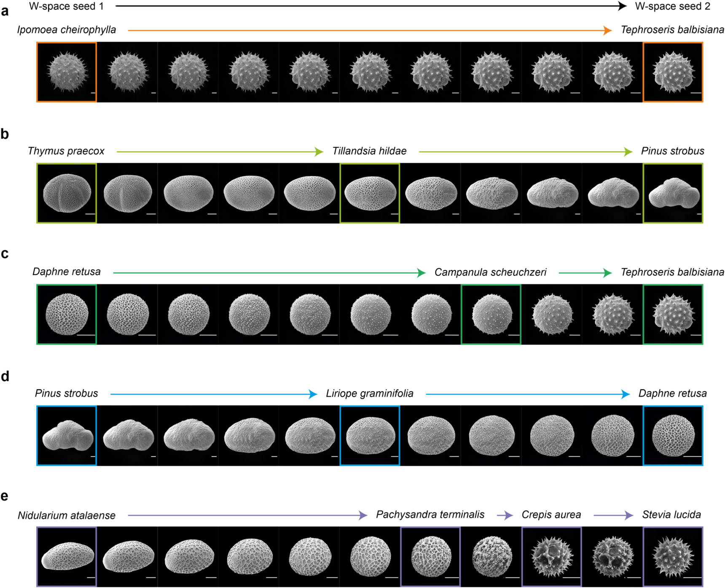Select 'Pinus strobus' label in panel d
725x588 pixels.
click(x=66, y=393)
